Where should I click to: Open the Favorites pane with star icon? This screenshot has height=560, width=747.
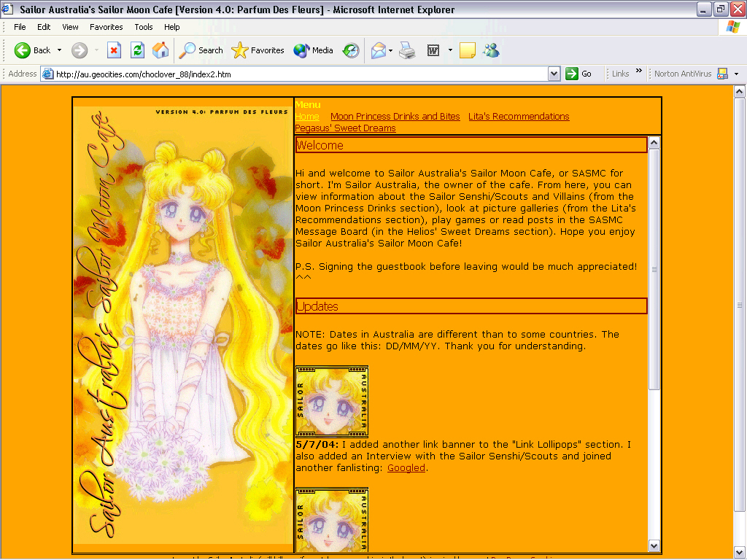point(258,50)
